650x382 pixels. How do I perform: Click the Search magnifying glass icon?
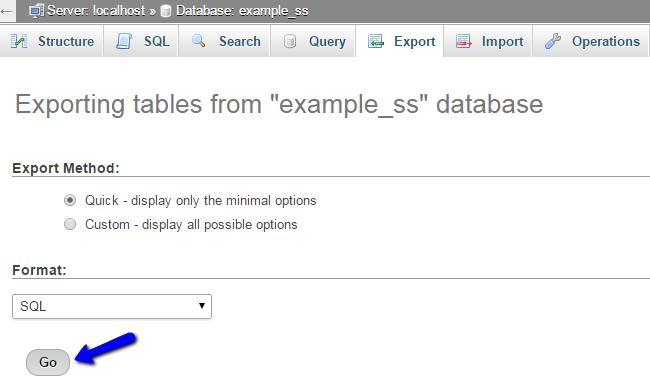[199, 41]
